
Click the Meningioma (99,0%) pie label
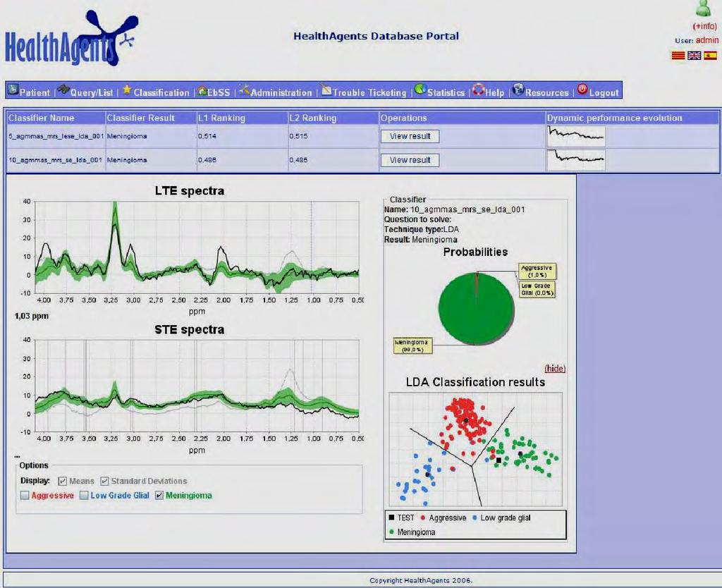click(x=412, y=345)
